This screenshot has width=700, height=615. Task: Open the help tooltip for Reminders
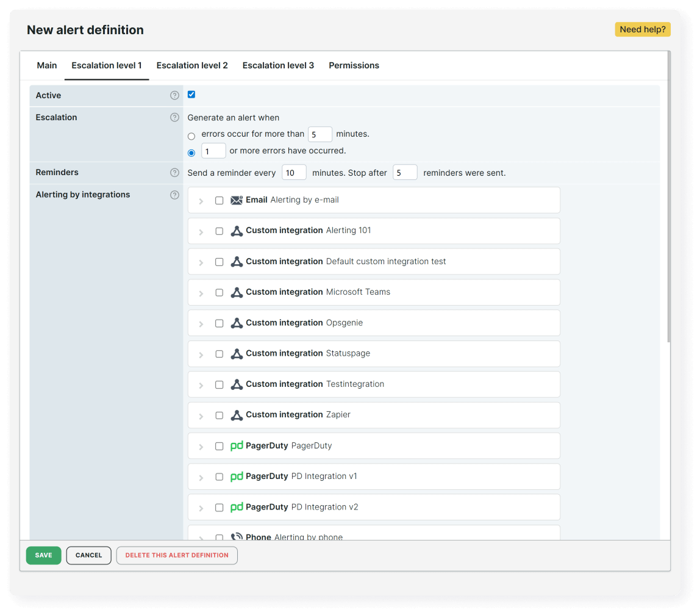coord(174,173)
